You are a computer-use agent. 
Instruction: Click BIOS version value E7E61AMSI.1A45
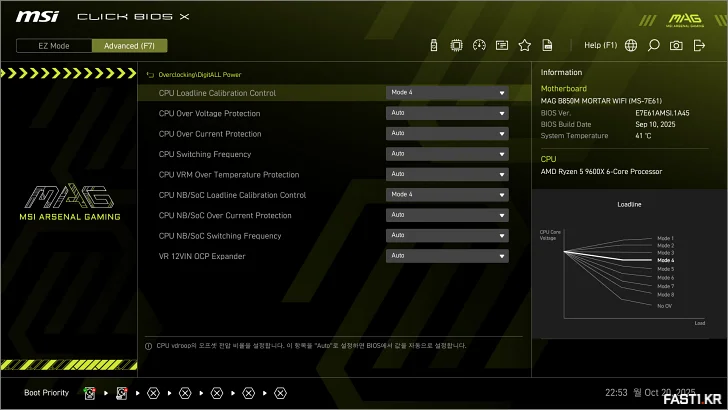click(662, 113)
